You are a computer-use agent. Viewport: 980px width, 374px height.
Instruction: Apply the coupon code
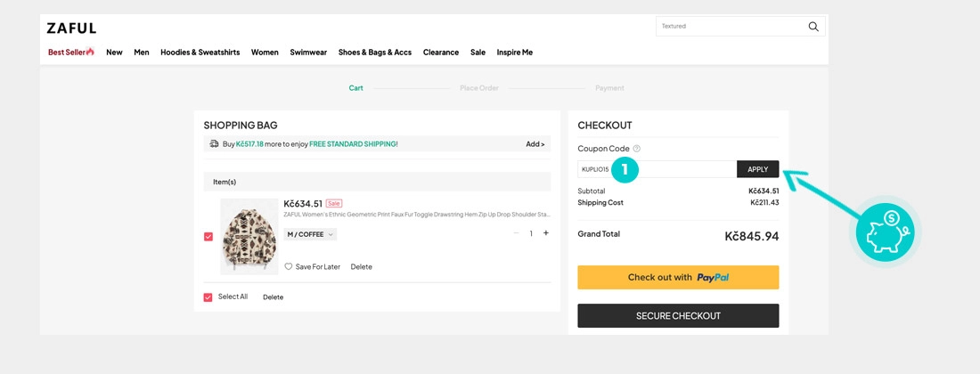[x=757, y=169]
